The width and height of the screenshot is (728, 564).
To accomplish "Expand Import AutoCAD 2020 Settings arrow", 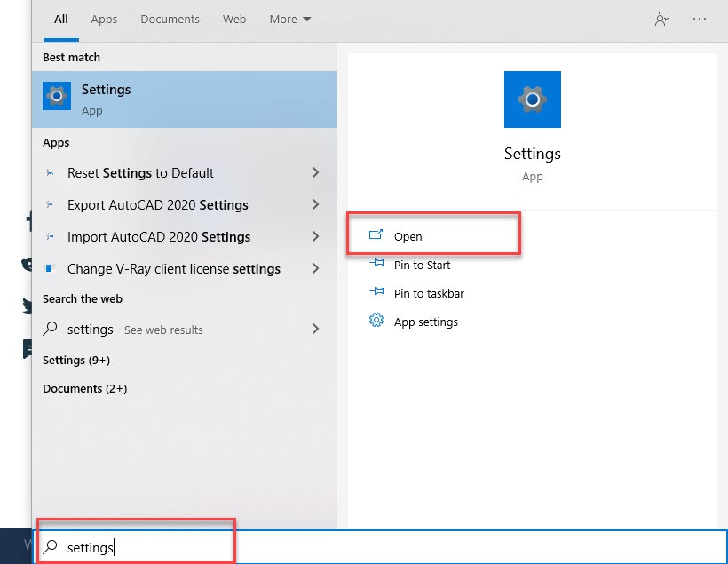I will pos(316,236).
